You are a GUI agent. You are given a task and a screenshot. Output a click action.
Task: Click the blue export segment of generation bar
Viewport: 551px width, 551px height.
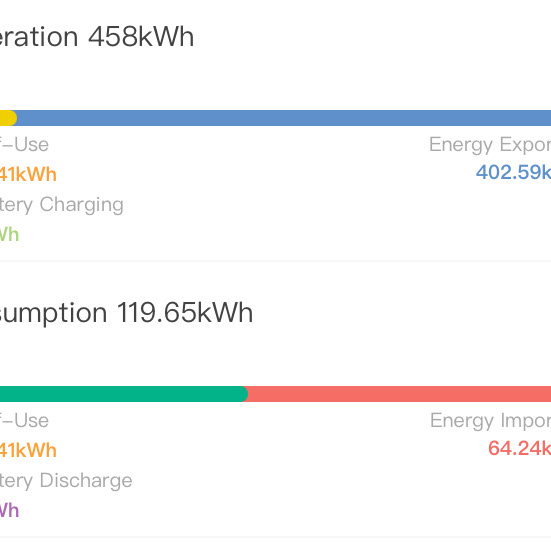tap(284, 118)
